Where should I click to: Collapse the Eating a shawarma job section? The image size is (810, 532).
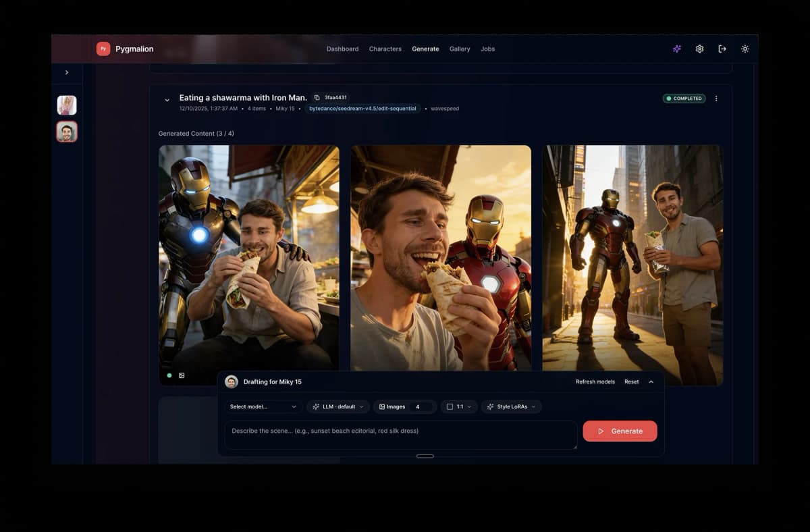point(167,101)
